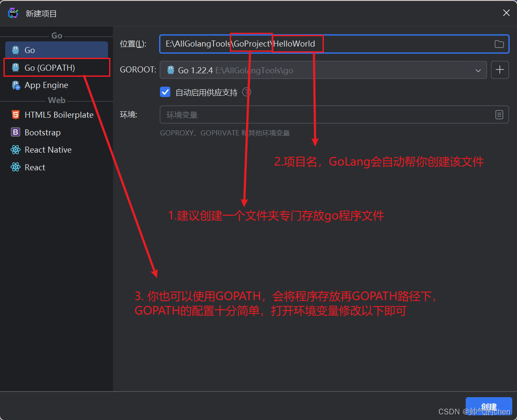Screen dimensions: 517x420
Task: Click the GOPROXY、GOPRIVATE hint text
Action: (x=225, y=133)
